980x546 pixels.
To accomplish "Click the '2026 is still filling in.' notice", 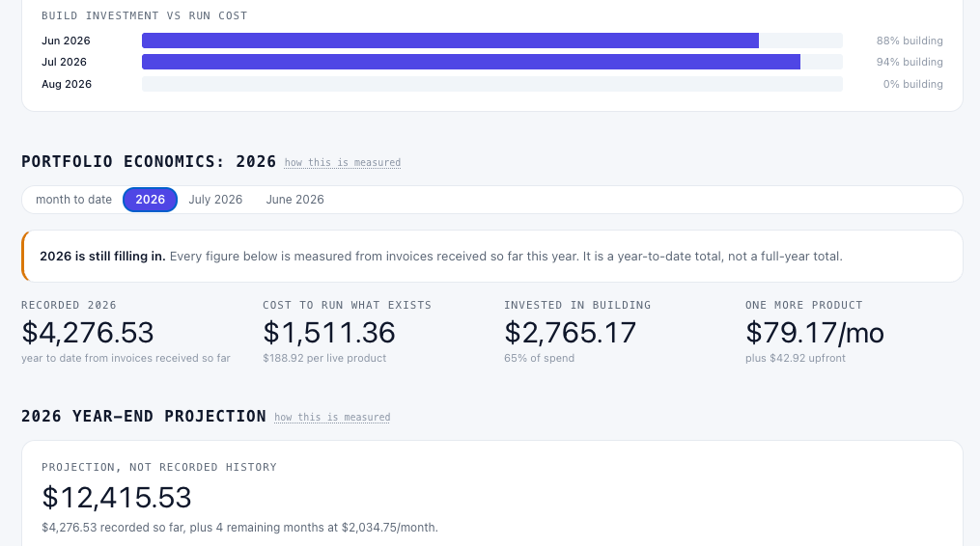I will (492, 257).
